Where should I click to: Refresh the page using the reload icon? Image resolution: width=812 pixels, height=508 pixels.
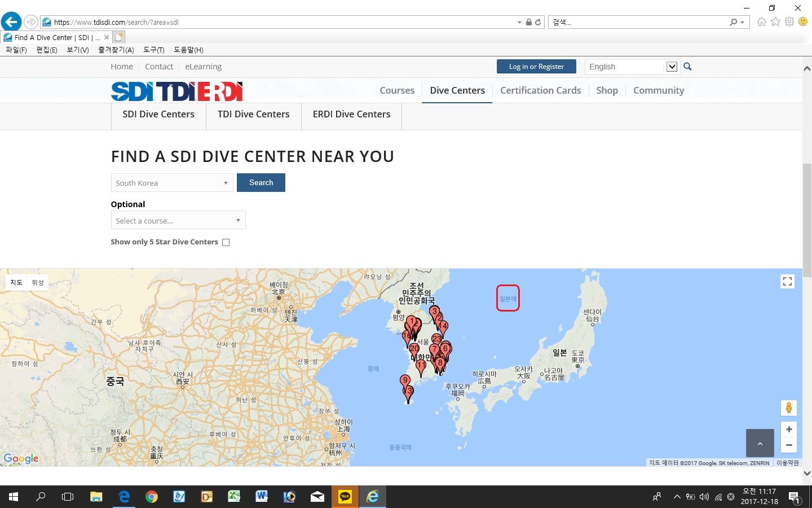pos(538,22)
